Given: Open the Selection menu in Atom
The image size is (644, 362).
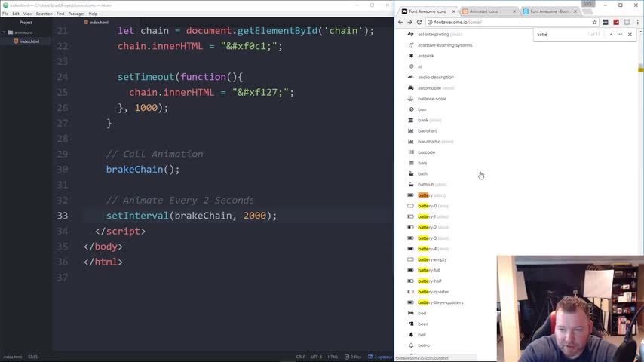Looking at the screenshot, I should click(44, 14).
